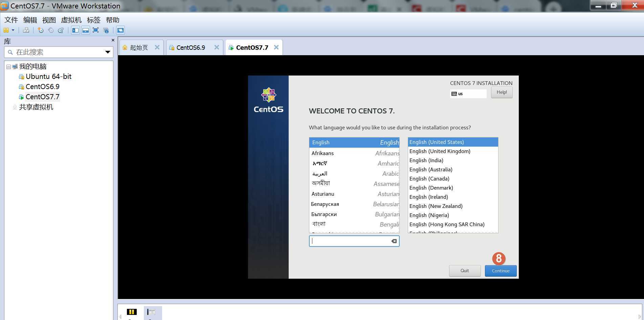Viewport: 644px width, 320px height.
Task: Expand the library search dropdown arrow
Action: [108, 52]
